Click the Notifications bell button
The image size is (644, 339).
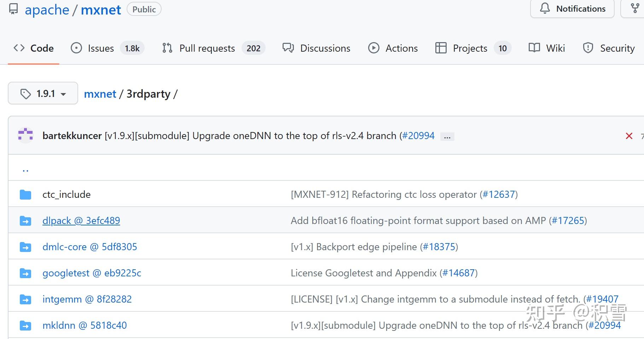pyautogui.click(x=572, y=9)
